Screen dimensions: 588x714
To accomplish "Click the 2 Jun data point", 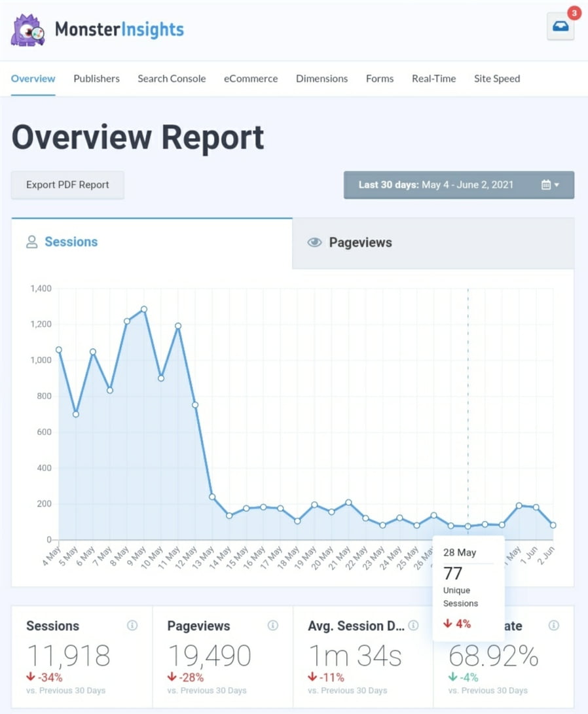I will click(553, 525).
